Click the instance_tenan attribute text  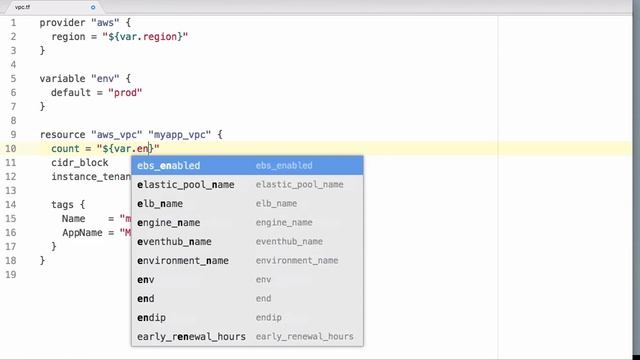91,177
